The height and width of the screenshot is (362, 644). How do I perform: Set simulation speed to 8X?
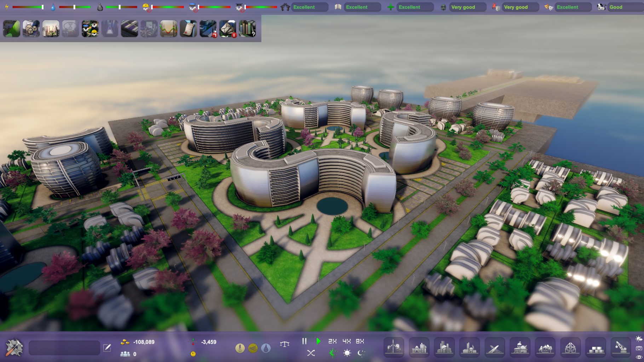pos(360,341)
